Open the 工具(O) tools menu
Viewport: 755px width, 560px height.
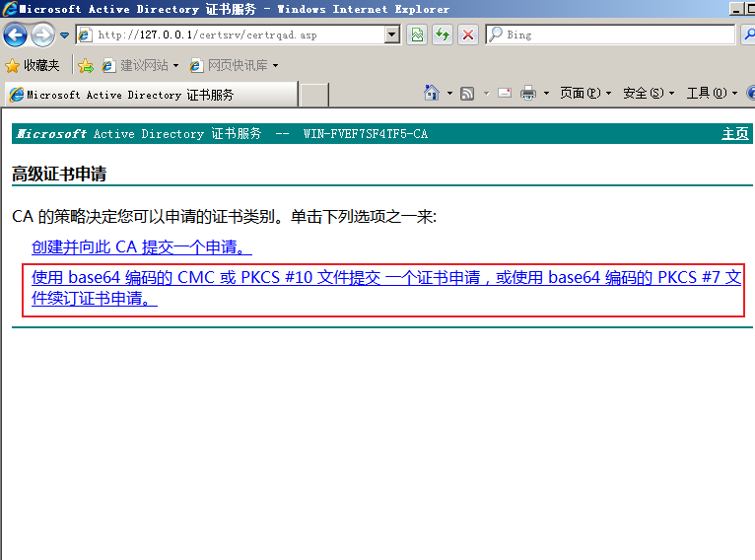[712, 93]
